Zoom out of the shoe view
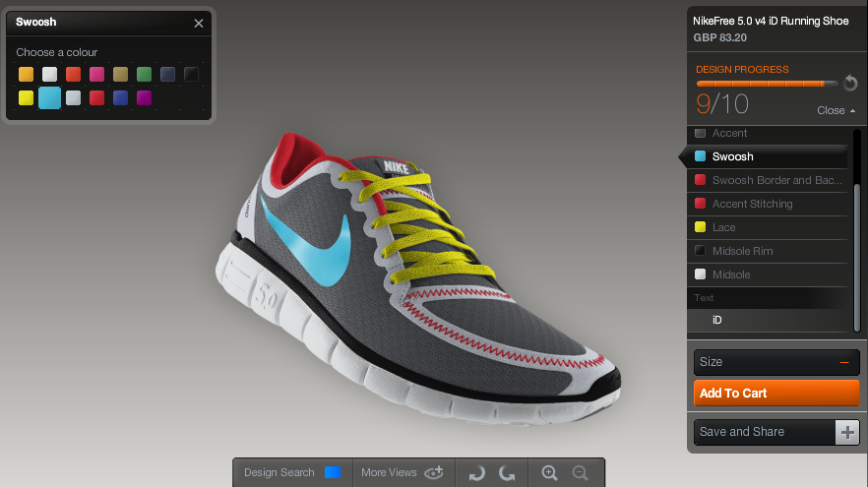The height and width of the screenshot is (487, 868). 580,473
